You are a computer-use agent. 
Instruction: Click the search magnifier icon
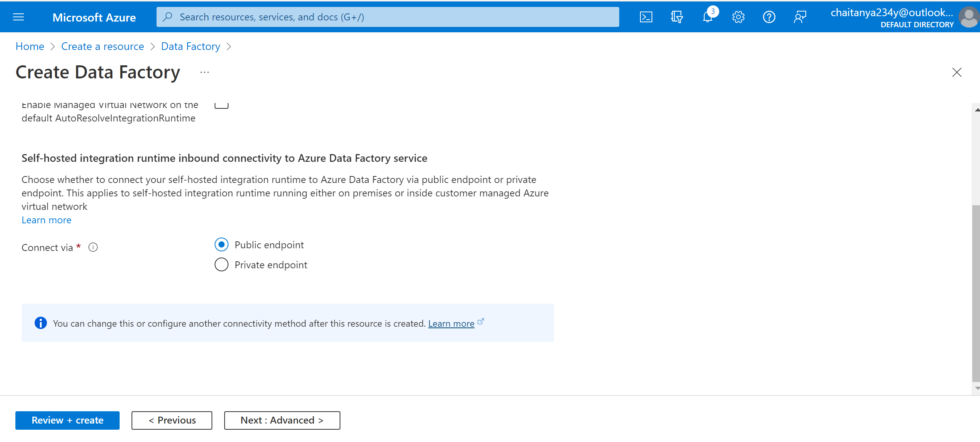[x=167, y=17]
